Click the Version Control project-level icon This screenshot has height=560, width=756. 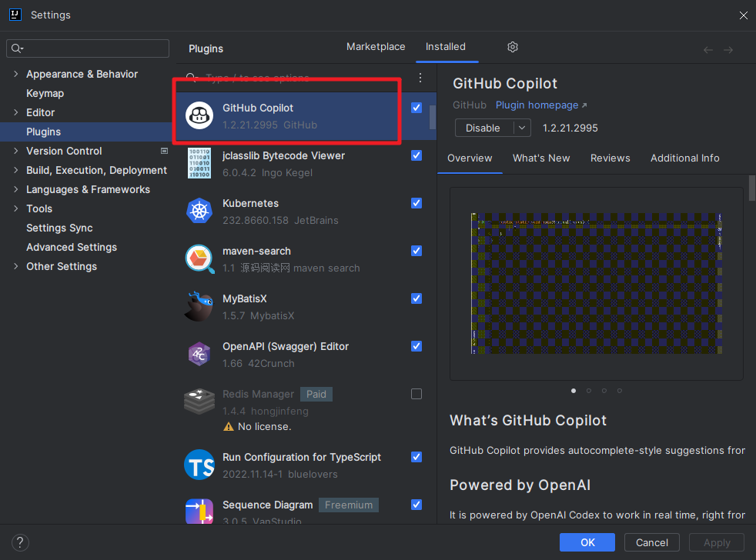pyautogui.click(x=165, y=151)
